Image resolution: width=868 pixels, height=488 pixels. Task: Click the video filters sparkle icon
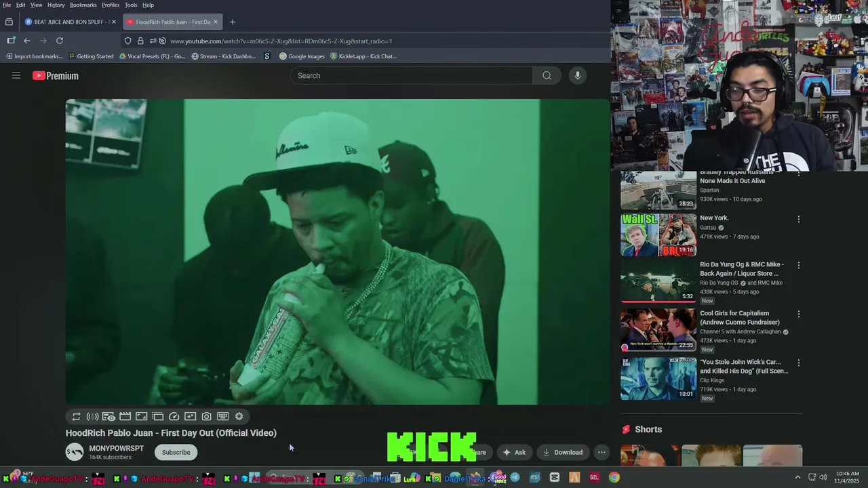[190, 417]
